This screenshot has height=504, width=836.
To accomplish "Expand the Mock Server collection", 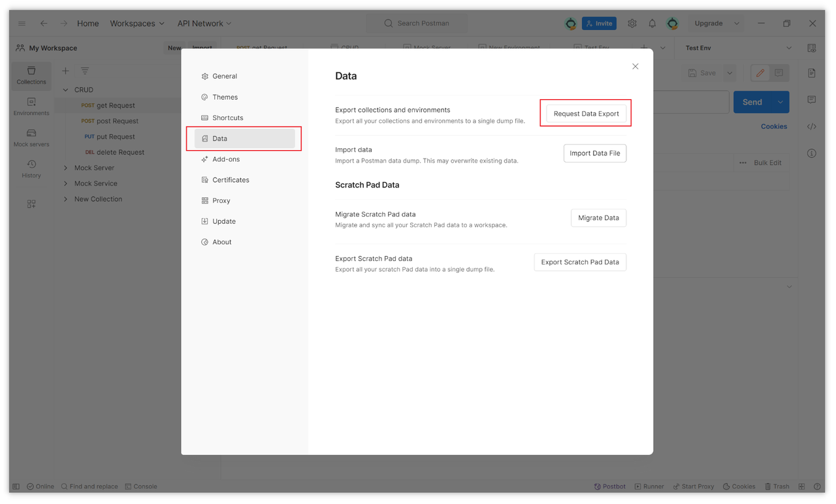I will 65,168.
